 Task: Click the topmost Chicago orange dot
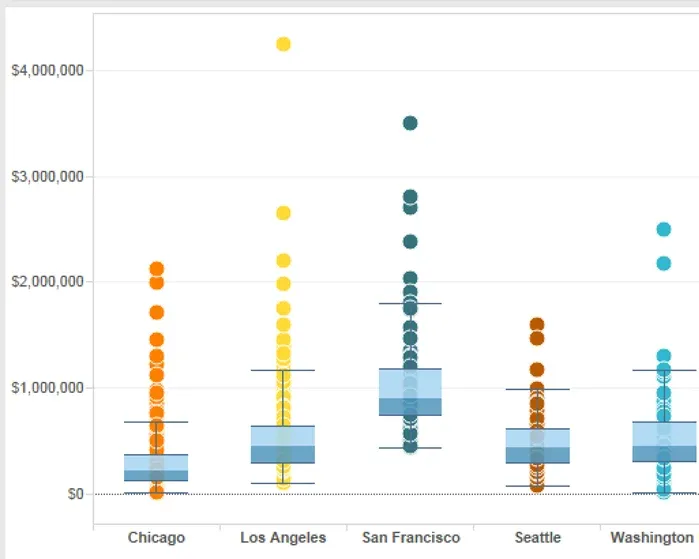coord(156,269)
